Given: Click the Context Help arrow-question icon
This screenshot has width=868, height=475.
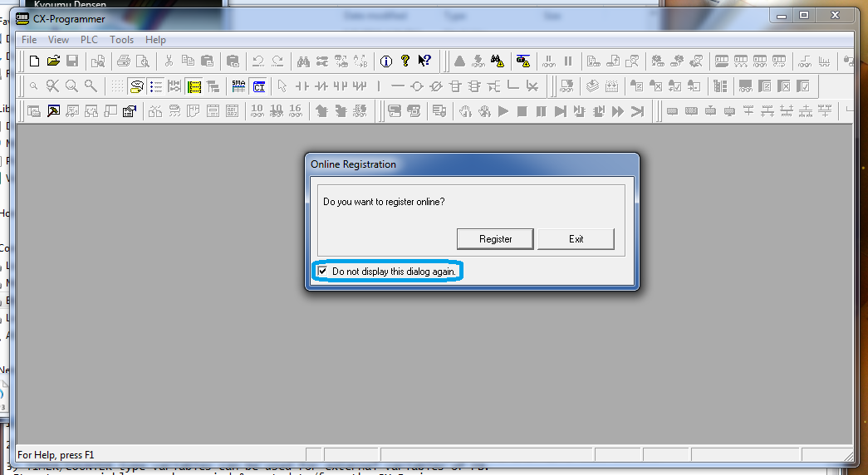Looking at the screenshot, I should pyautogui.click(x=424, y=61).
